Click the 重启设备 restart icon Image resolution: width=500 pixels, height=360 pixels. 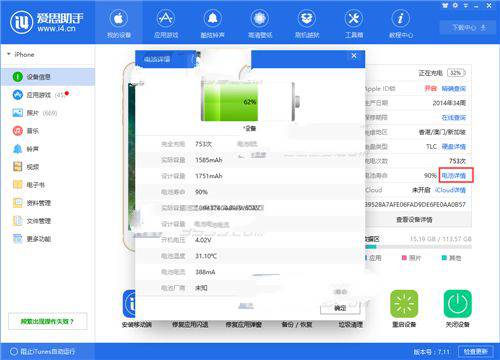click(x=404, y=304)
